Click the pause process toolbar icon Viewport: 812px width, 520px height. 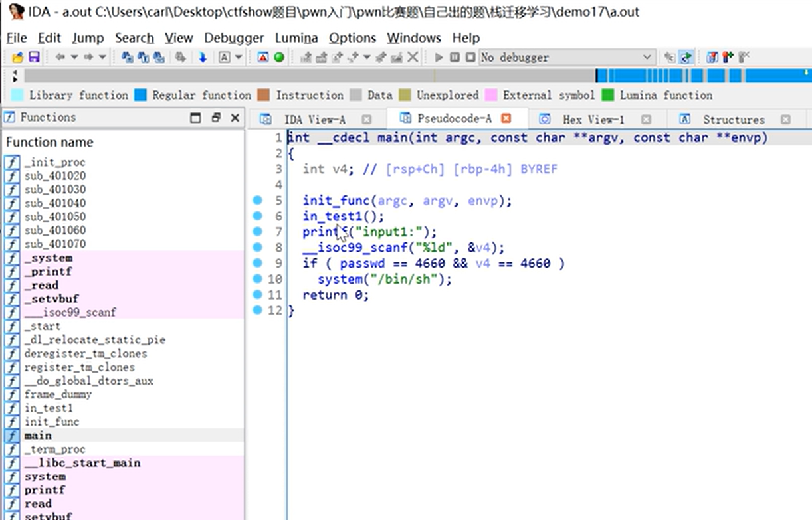pyautogui.click(x=455, y=58)
